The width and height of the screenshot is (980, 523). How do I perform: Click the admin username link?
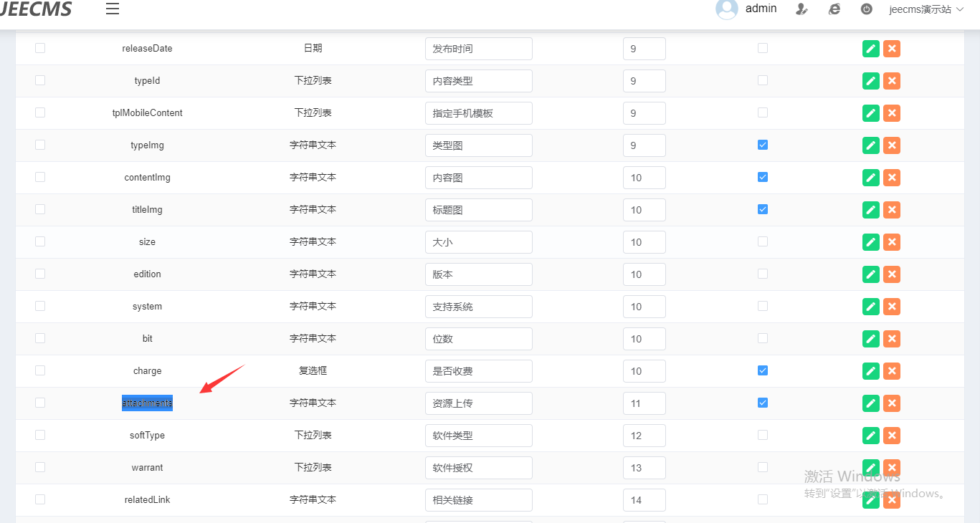click(x=761, y=9)
